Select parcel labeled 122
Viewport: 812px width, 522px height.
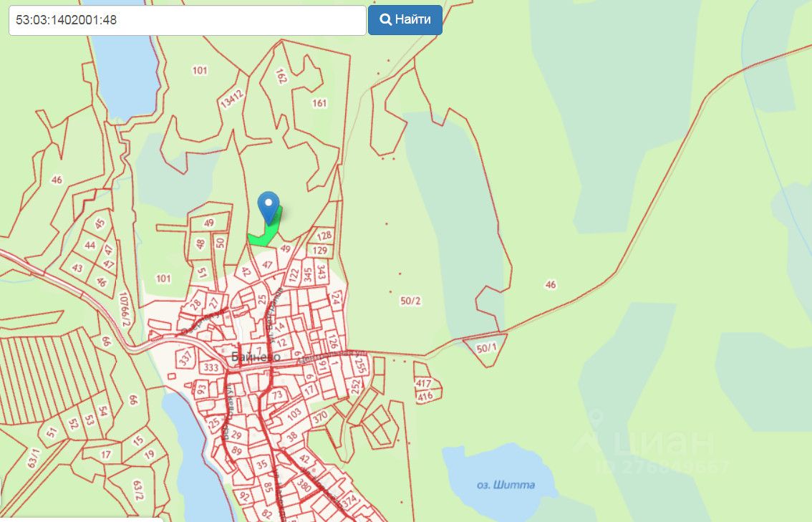(294, 274)
